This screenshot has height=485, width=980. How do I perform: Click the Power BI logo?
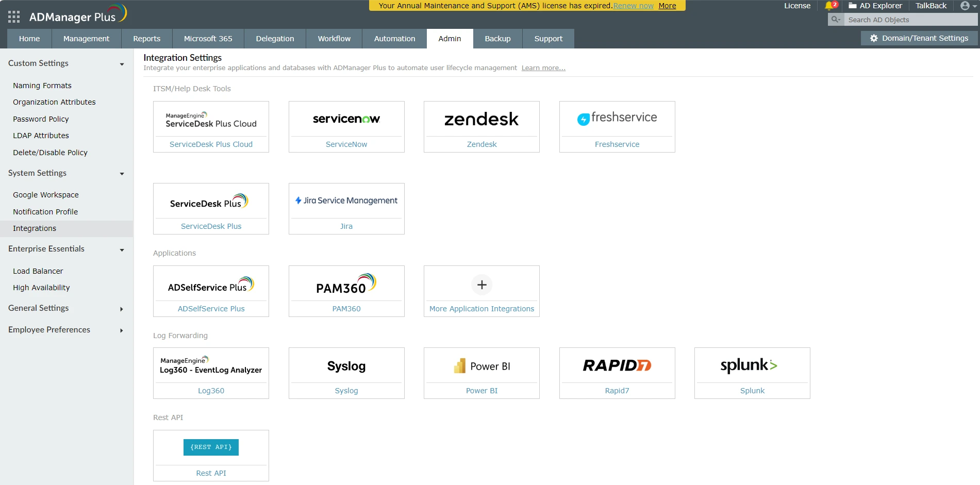click(x=481, y=366)
